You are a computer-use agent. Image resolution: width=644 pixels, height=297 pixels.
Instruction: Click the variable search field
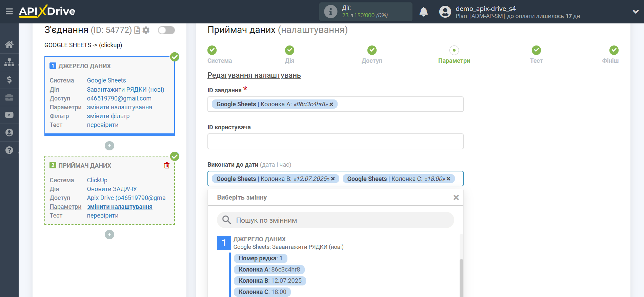335,220
